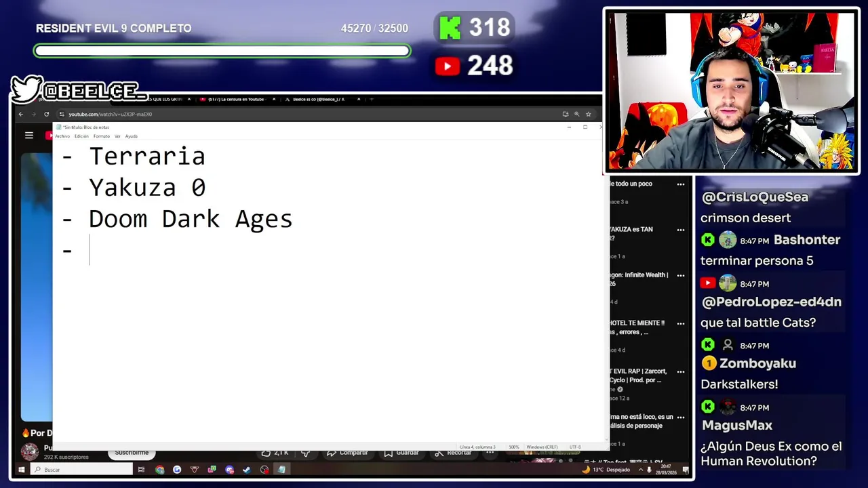Open Notepad's Ver menu

coord(117,136)
